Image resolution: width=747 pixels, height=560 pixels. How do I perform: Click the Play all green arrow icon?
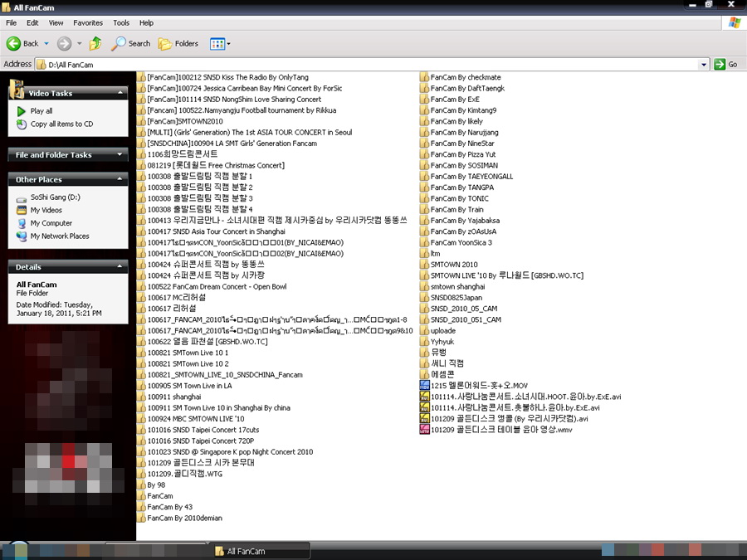22,111
